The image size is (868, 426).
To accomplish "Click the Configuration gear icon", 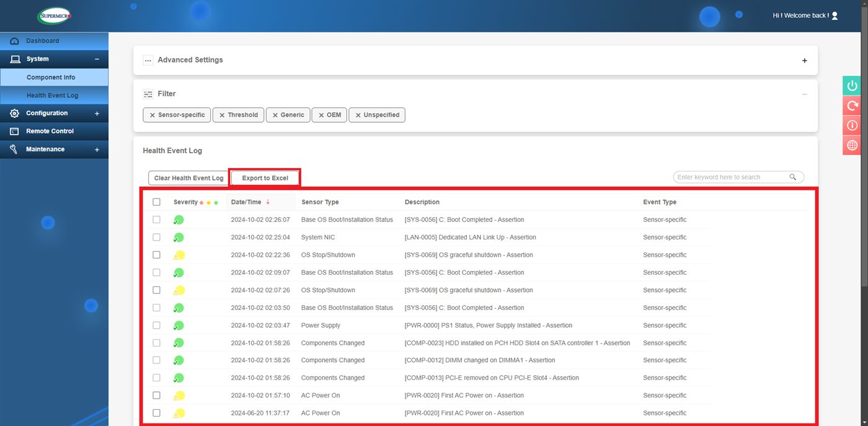I will click(x=15, y=113).
